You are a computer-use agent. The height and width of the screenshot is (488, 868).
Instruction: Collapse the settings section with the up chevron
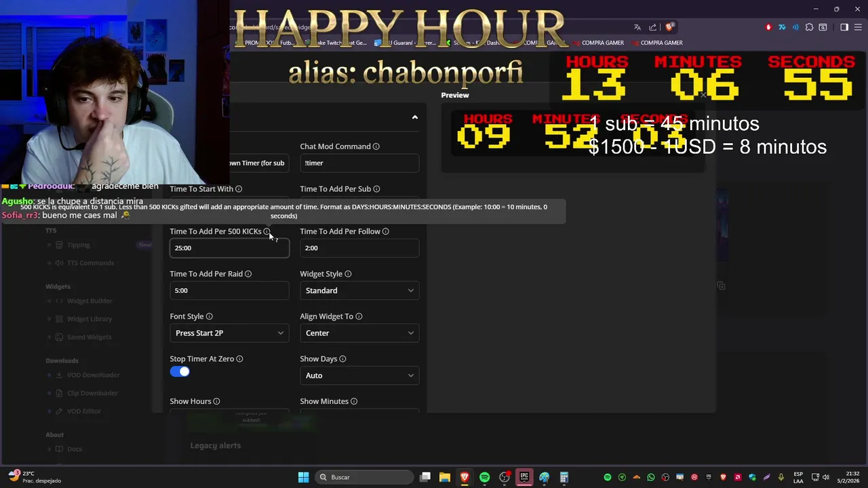pyautogui.click(x=415, y=117)
